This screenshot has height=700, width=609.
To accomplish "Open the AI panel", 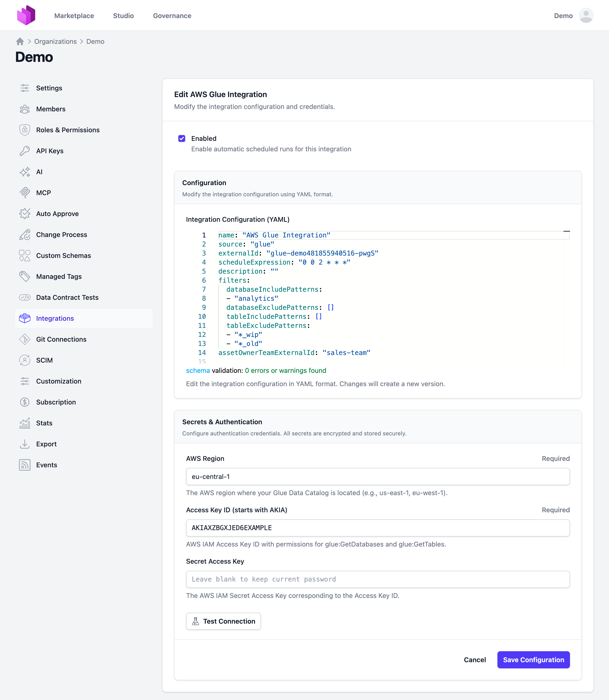I will (40, 172).
